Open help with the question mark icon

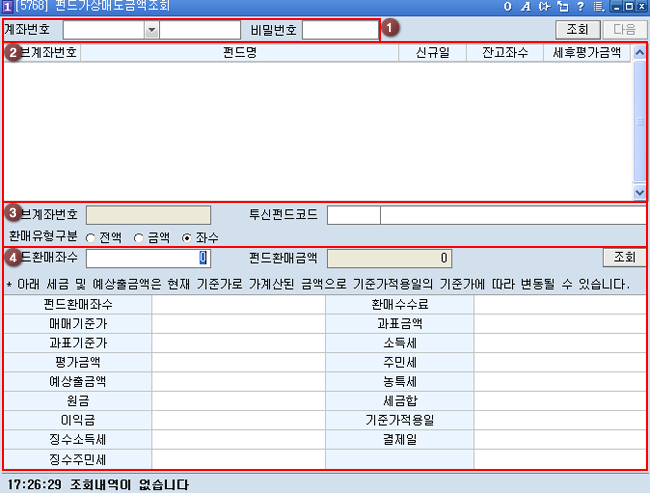579,7
